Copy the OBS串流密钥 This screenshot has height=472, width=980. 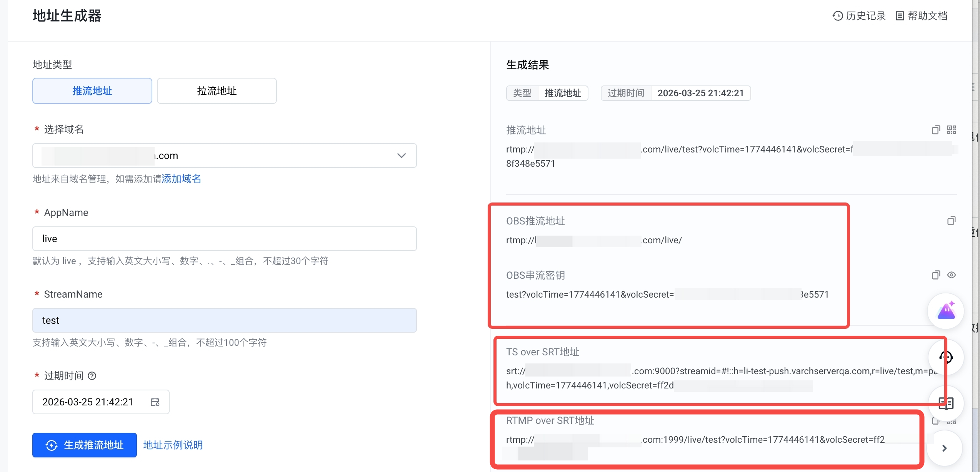point(936,275)
